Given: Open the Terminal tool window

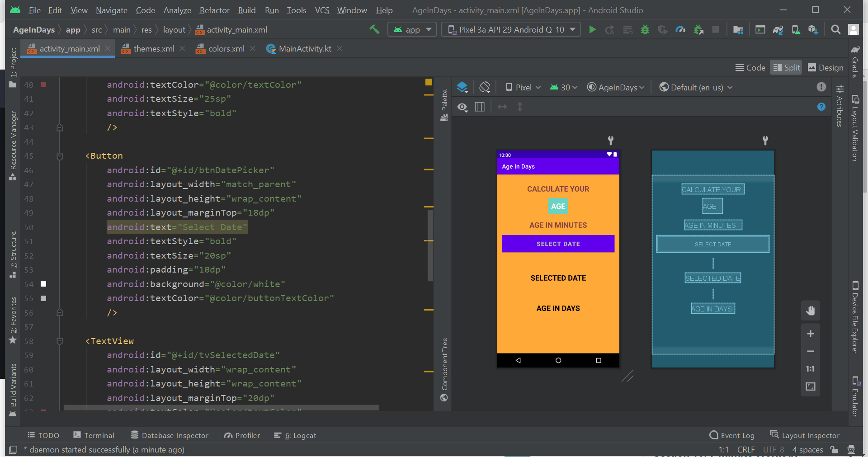Looking at the screenshot, I should (x=94, y=435).
